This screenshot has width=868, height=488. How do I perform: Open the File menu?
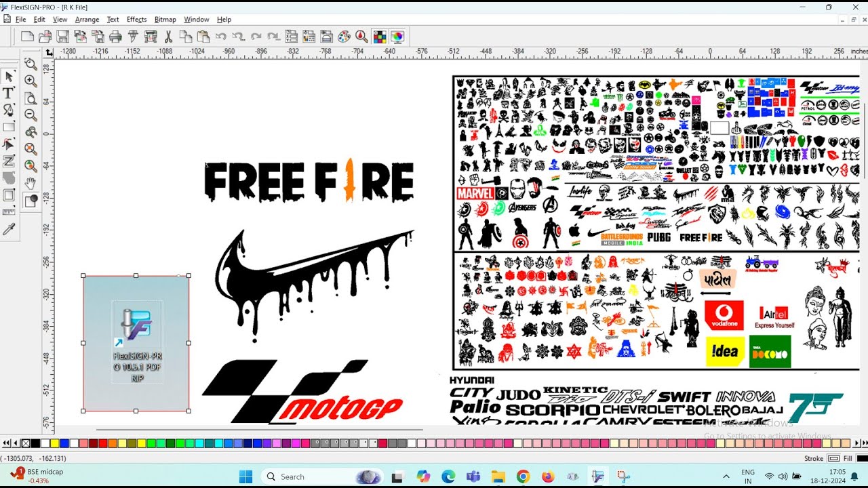[x=20, y=20]
